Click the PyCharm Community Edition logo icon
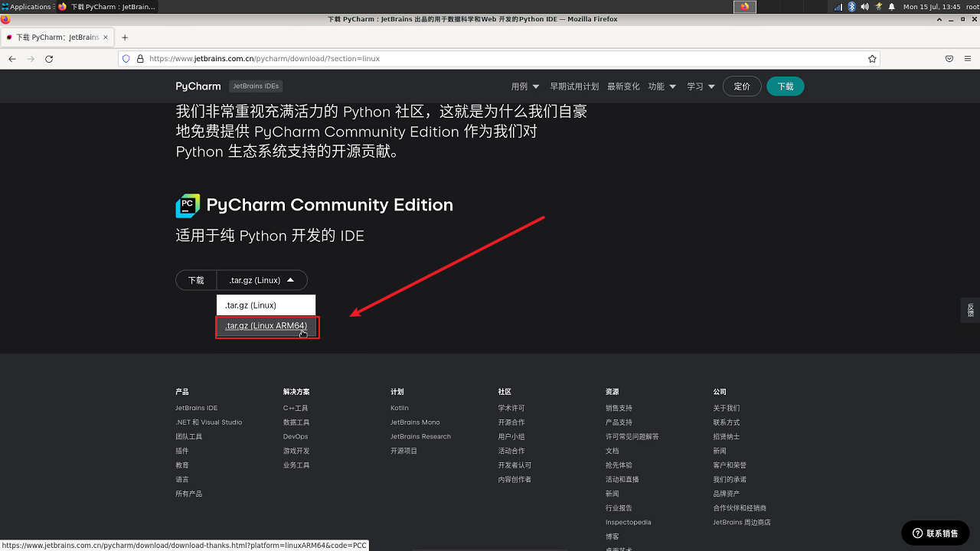The image size is (980, 551). (188, 206)
